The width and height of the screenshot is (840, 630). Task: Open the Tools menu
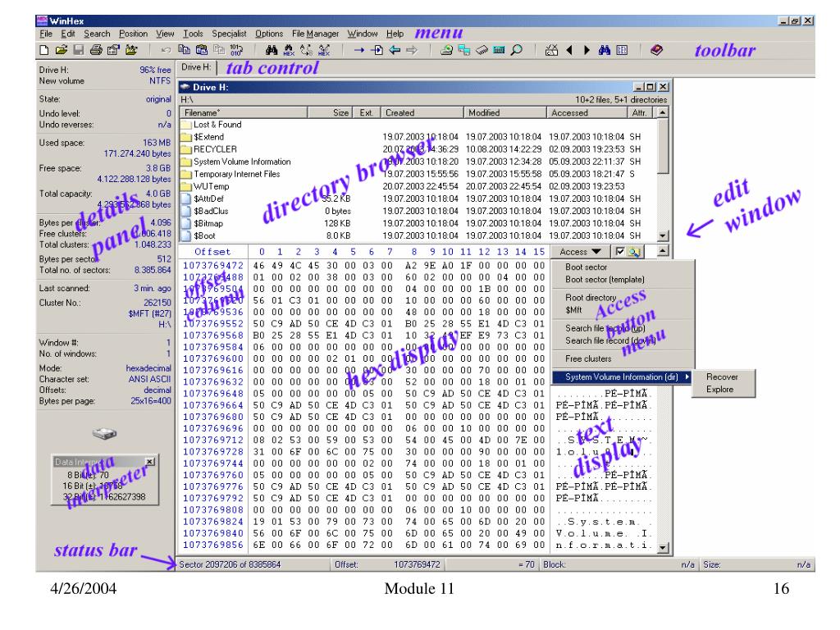[193, 33]
